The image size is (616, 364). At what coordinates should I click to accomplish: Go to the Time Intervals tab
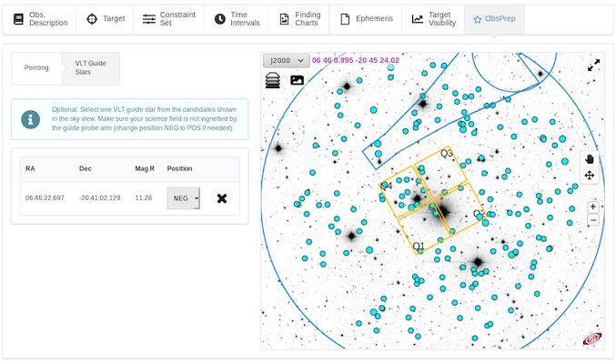(x=236, y=19)
